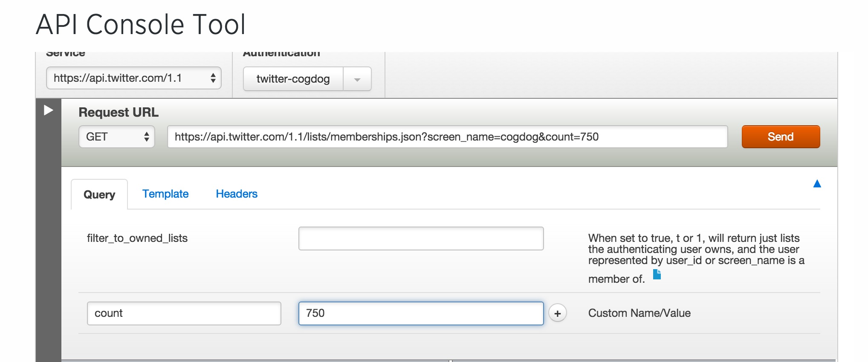
Task: Select the Query tab
Action: pyautogui.click(x=99, y=195)
